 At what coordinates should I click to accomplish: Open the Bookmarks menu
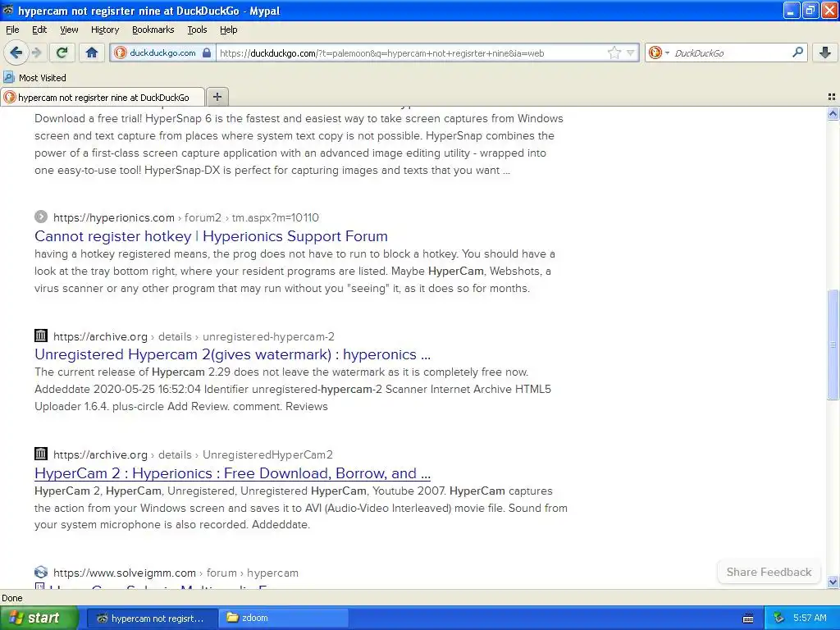click(153, 30)
